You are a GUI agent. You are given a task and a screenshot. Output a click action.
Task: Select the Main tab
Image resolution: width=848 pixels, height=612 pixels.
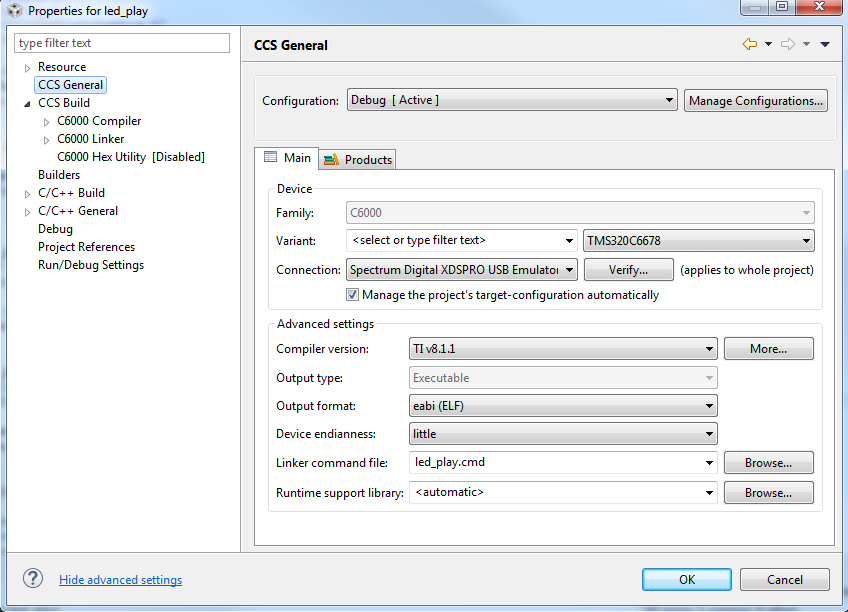pyautogui.click(x=287, y=158)
